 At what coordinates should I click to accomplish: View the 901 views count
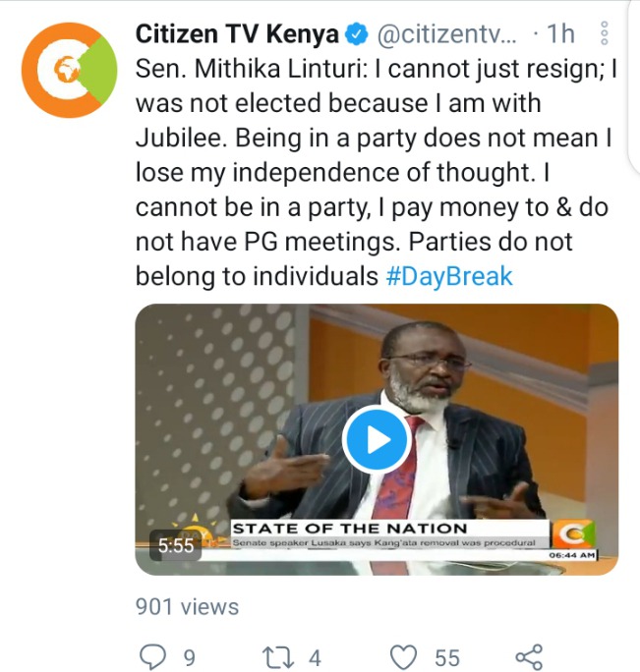[187, 607]
